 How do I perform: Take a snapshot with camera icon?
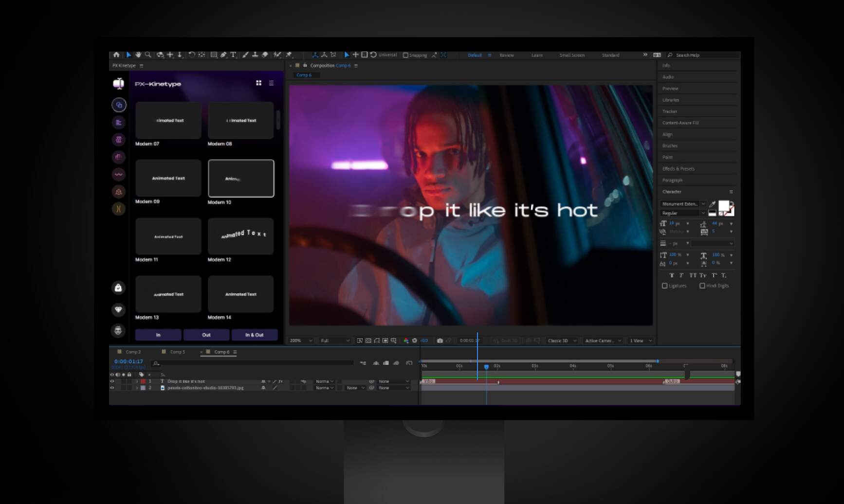[440, 341]
